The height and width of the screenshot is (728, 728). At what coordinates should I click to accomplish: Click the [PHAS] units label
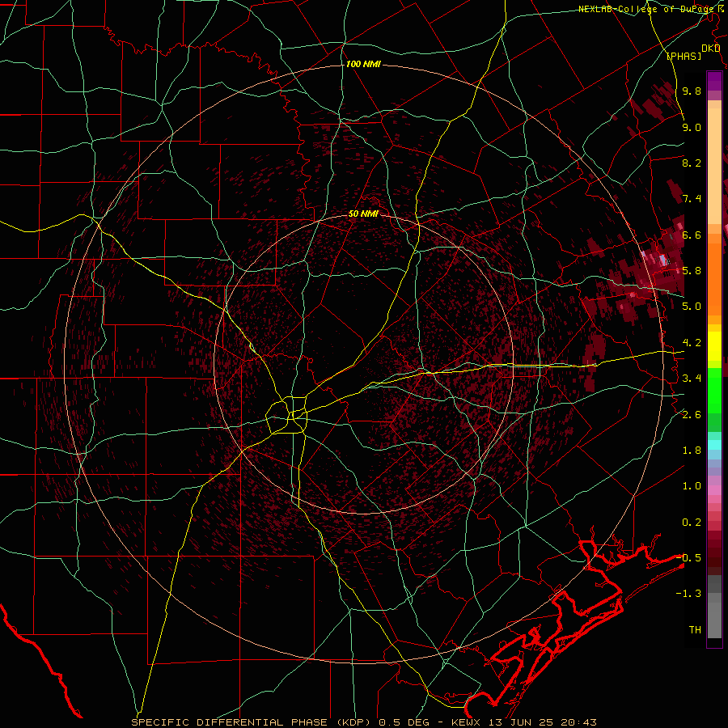[x=684, y=57]
